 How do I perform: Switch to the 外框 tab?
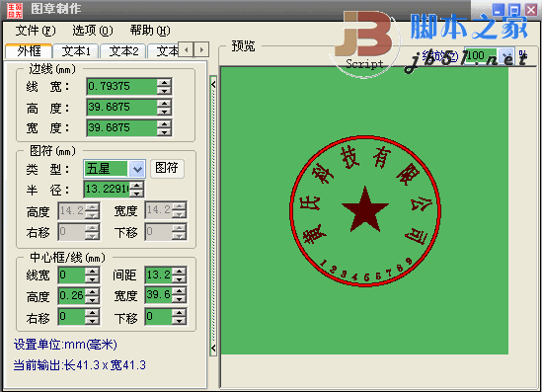point(29,51)
